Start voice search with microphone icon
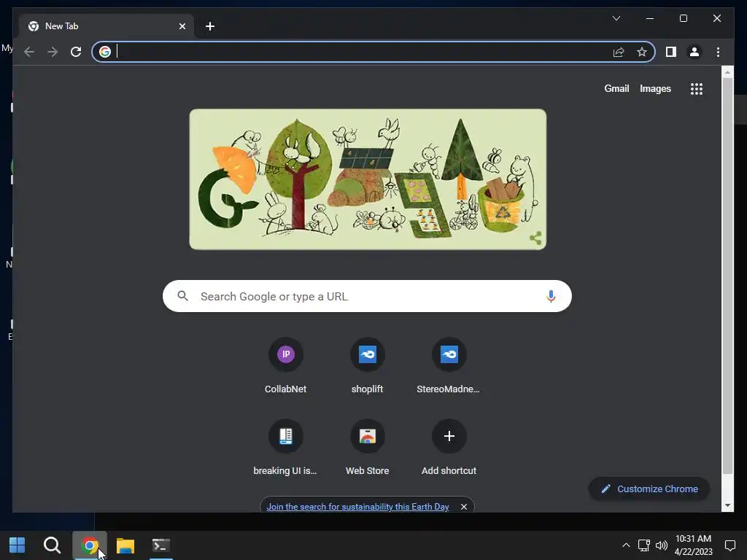The width and height of the screenshot is (747, 560). pos(551,296)
